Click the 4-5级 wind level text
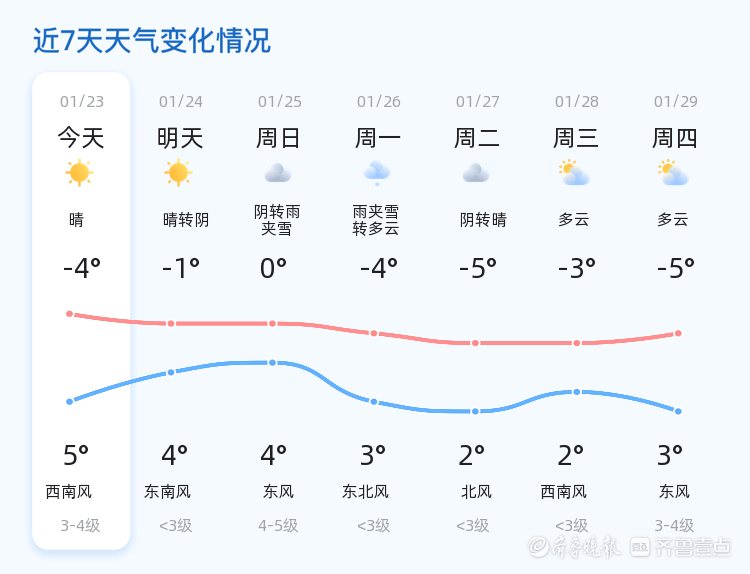The width and height of the screenshot is (750, 574). (x=278, y=525)
